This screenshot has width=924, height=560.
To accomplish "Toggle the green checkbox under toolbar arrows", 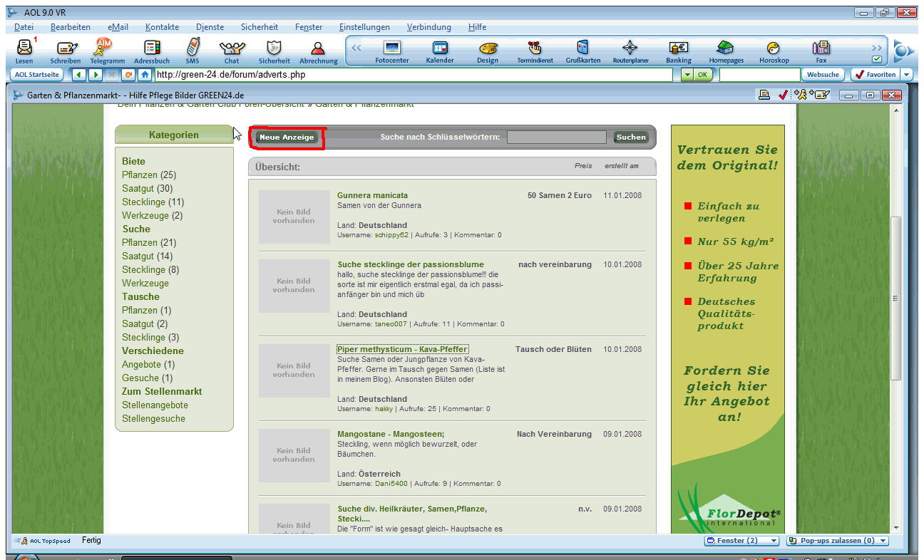I will pos(877,59).
